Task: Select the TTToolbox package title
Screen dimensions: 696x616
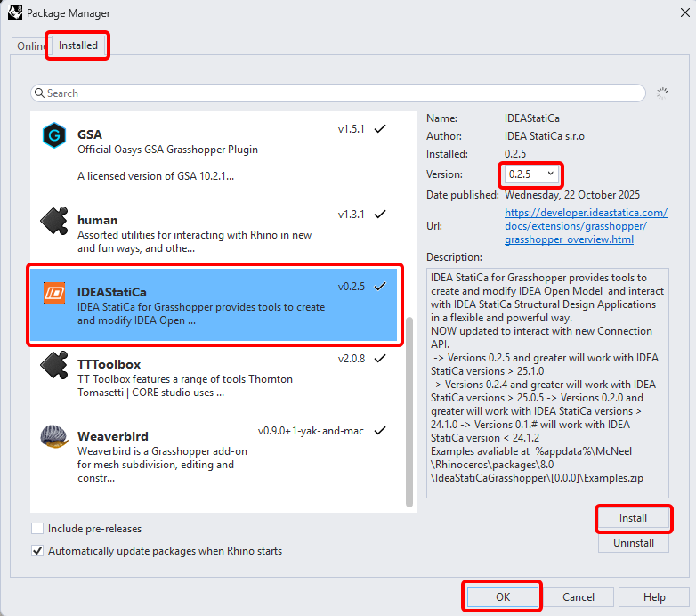Action: (109, 364)
